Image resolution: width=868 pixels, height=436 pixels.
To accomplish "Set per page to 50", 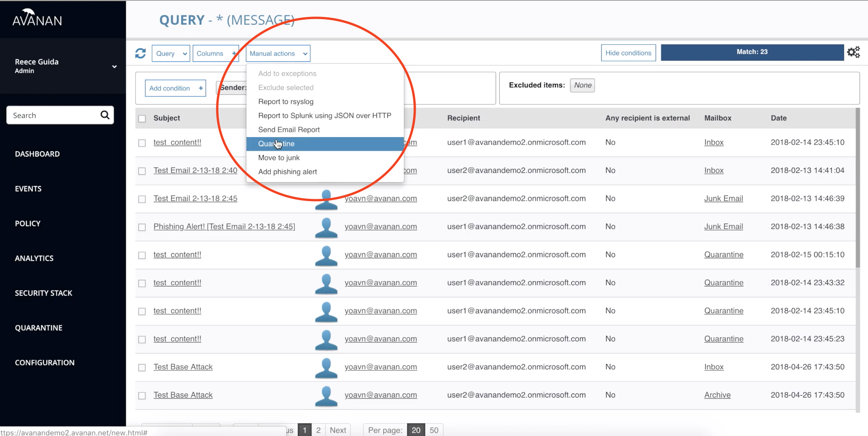I will (434, 430).
